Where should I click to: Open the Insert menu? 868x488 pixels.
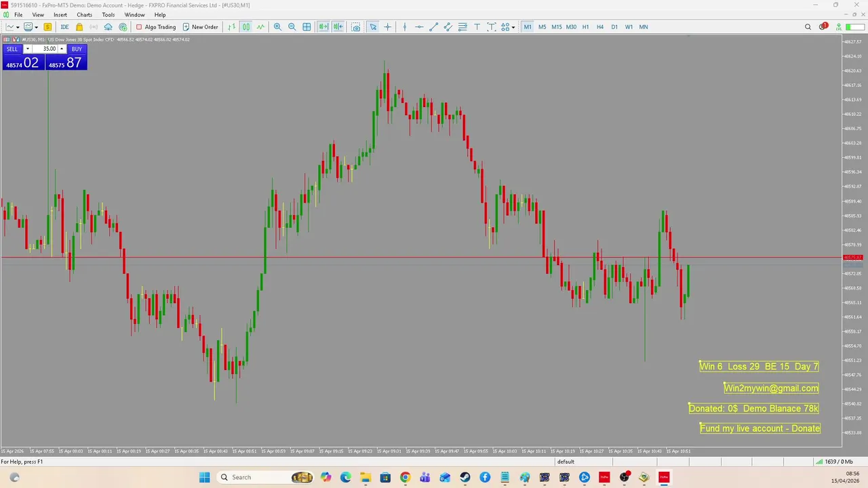click(x=60, y=15)
